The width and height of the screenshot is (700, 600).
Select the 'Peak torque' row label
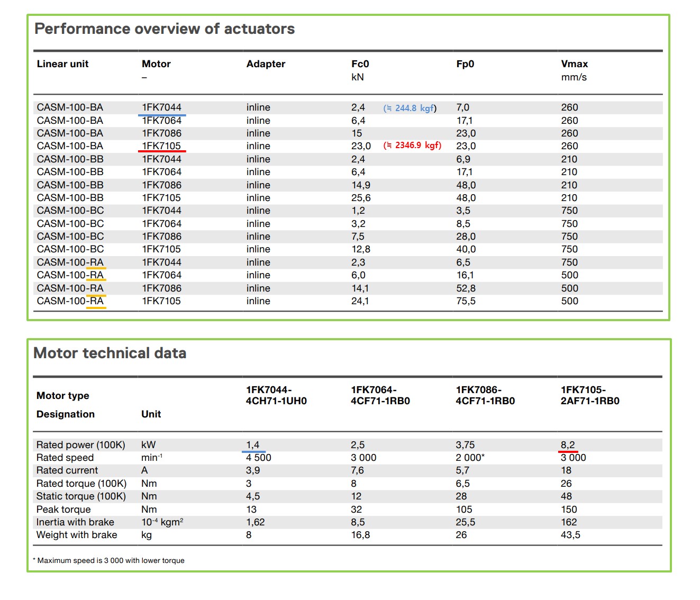coord(63,510)
